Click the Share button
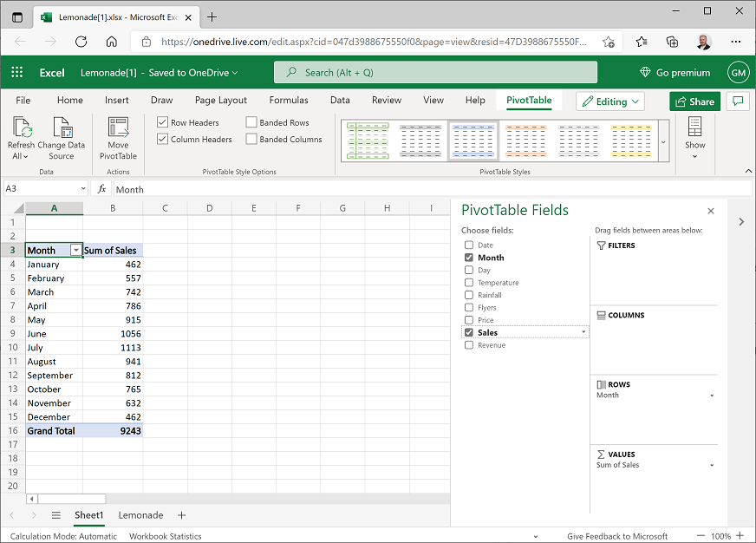Screen dimensions: 756x543 (694, 101)
